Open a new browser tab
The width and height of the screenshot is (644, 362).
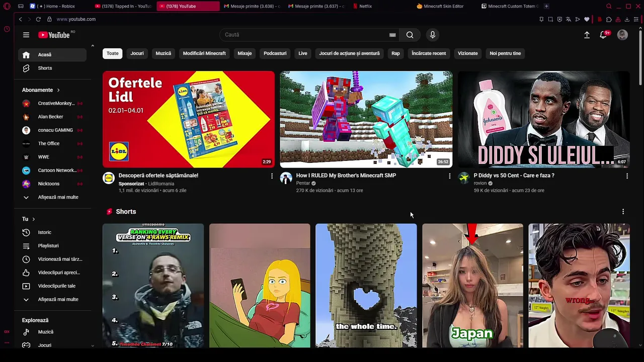(x=546, y=6)
